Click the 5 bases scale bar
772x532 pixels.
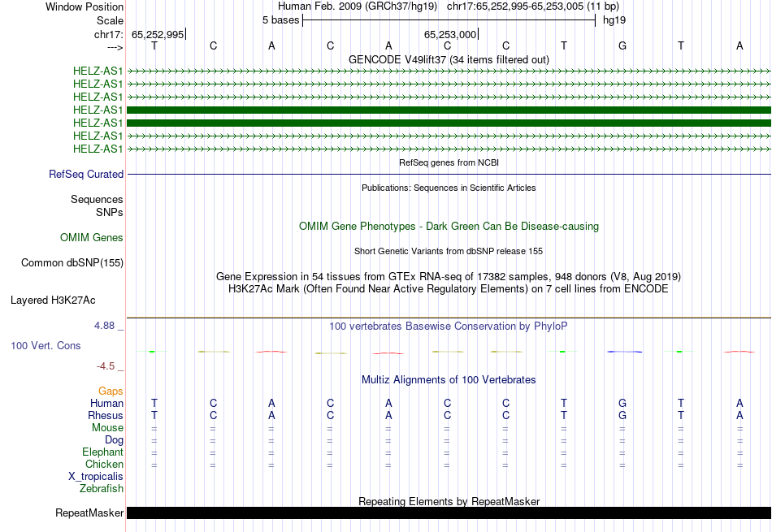449,20
